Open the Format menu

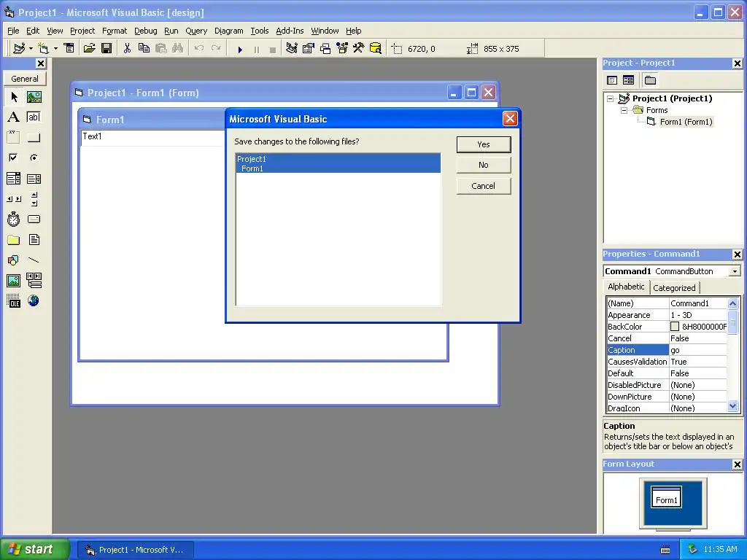[115, 31]
